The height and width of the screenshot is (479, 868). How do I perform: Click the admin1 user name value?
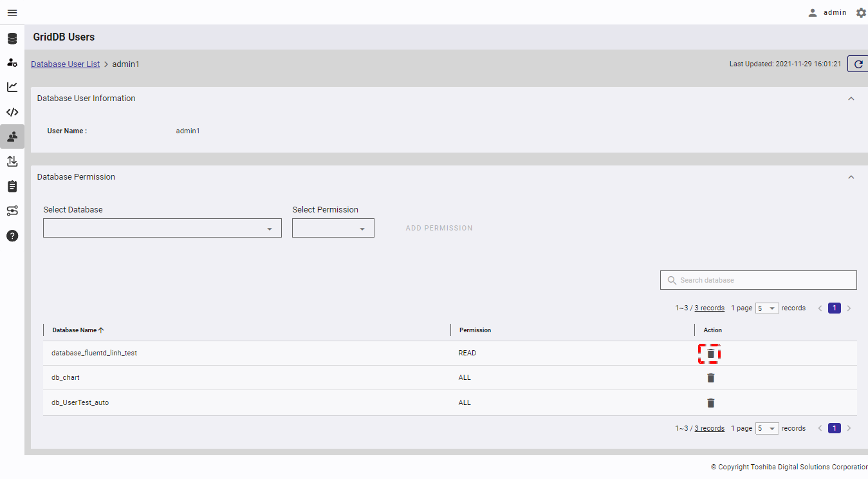[188, 131]
